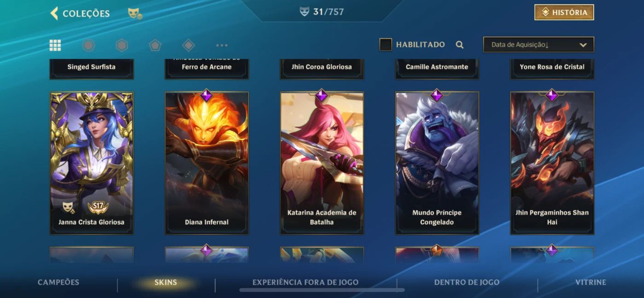
Task: Filter skins by the pentagon rarity icon
Action: [x=155, y=45]
